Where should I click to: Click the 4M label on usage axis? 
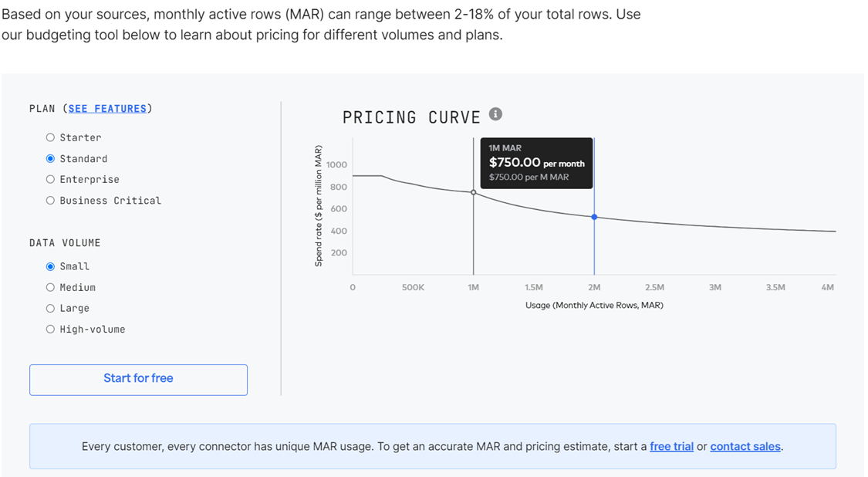(827, 287)
